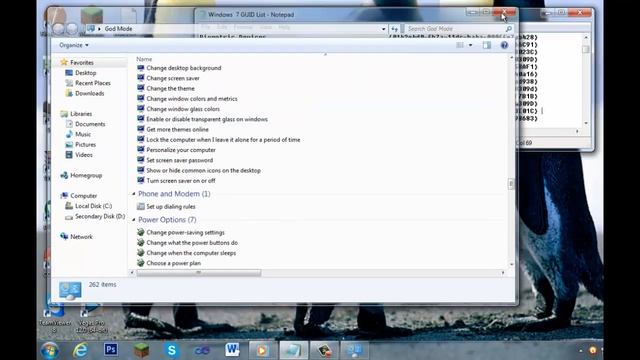Select Get more themes online
Viewport: 640px width, 360px height.
pyautogui.click(x=178, y=129)
